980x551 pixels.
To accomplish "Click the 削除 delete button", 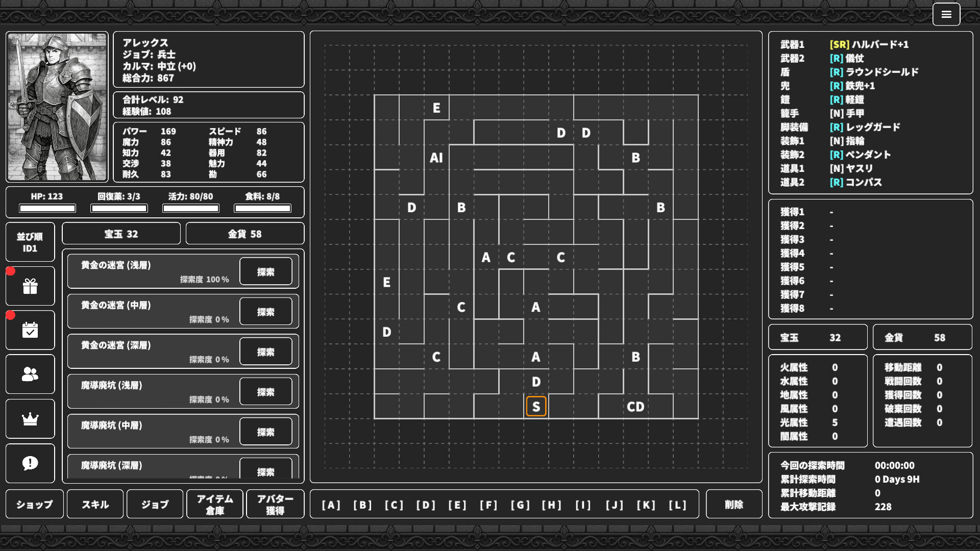I will (734, 504).
